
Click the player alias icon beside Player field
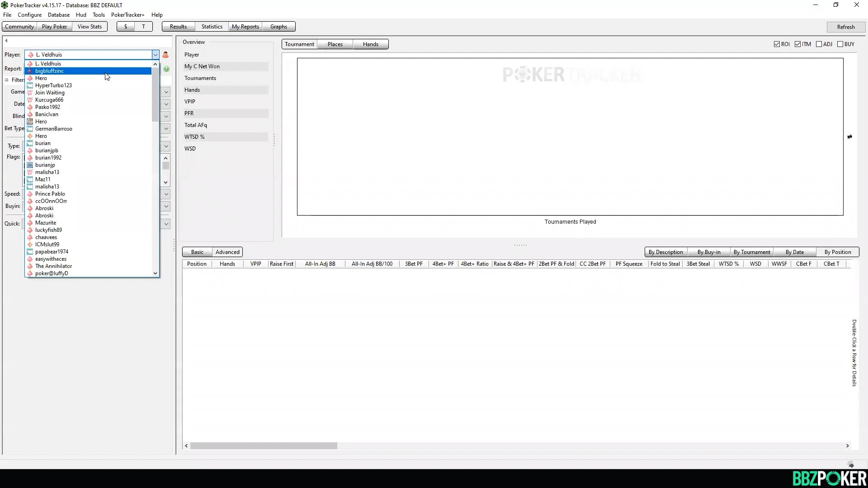point(165,55)
